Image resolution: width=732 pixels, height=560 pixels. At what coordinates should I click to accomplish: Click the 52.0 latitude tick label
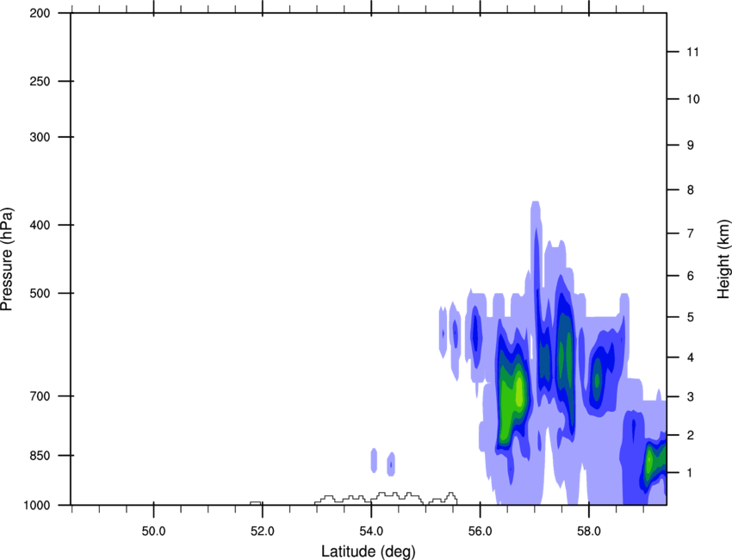[263, 531]
